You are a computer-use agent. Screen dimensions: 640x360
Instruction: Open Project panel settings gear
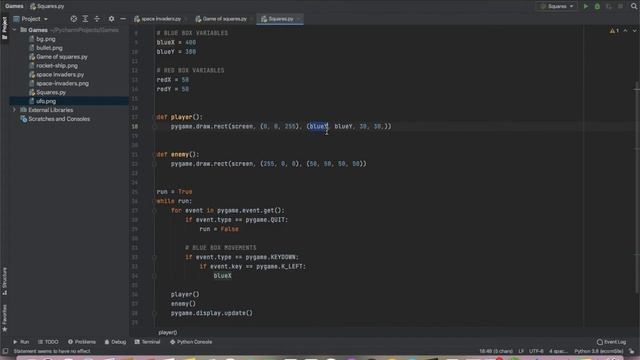click(111, 19)
